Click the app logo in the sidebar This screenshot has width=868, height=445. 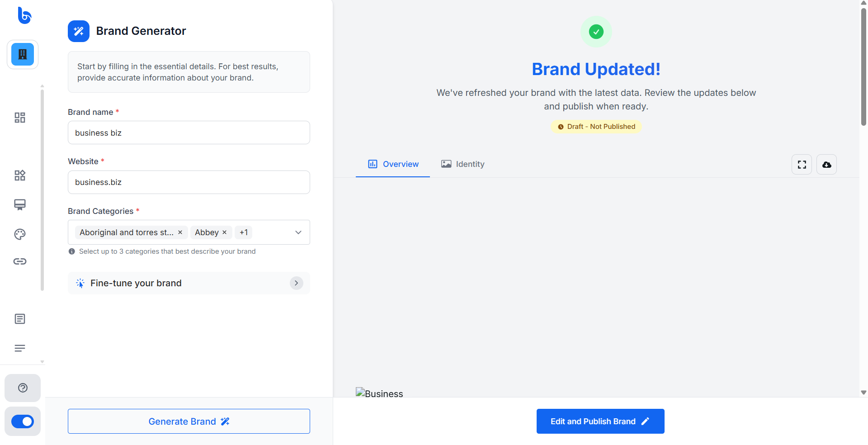(24, 15)
